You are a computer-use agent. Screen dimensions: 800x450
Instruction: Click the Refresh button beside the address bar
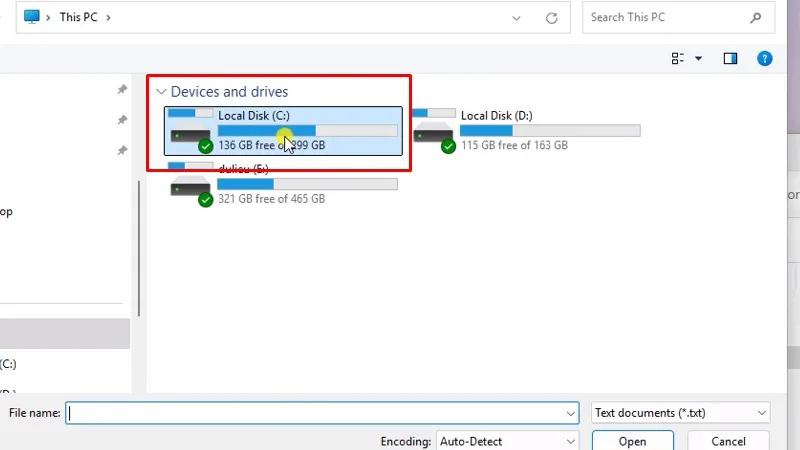pyautogui.click(x=551, y=18)
